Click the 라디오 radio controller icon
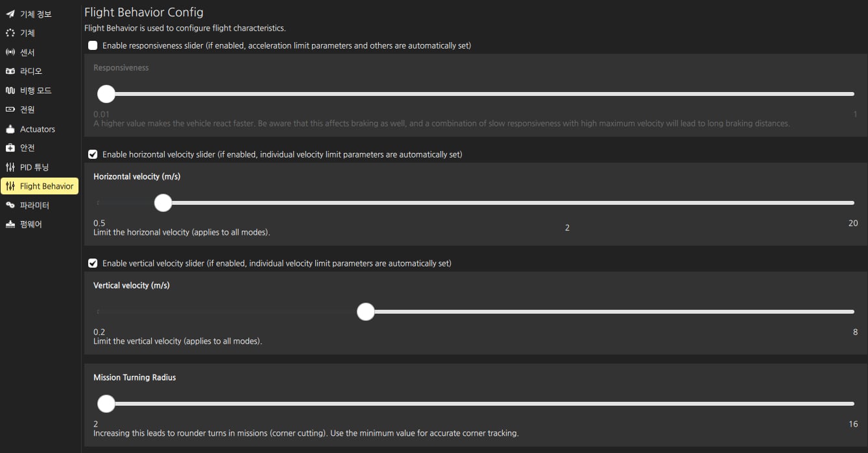 (x=10, y=71)
